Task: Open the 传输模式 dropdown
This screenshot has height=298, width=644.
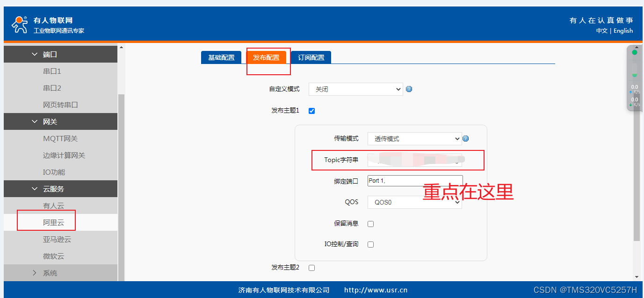Action: 414,139
